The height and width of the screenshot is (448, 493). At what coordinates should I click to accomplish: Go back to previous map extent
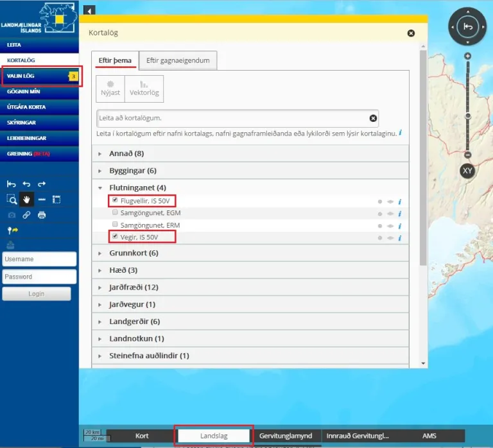tap(27, 184)
